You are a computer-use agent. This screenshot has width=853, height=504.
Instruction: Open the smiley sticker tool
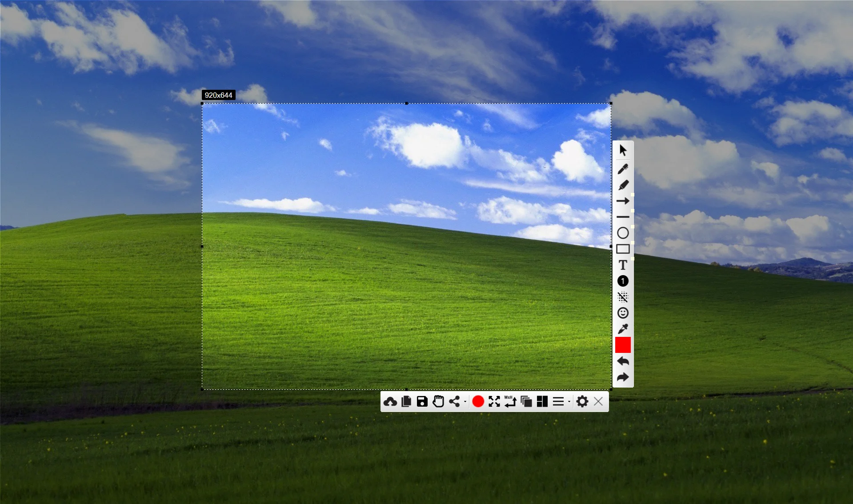tap(623, 313)
